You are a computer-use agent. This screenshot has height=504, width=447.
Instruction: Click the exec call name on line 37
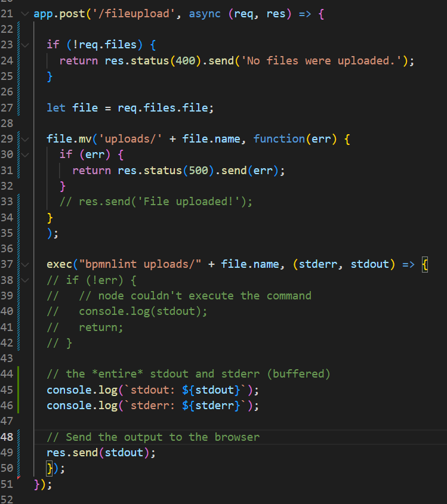point(60,264)
